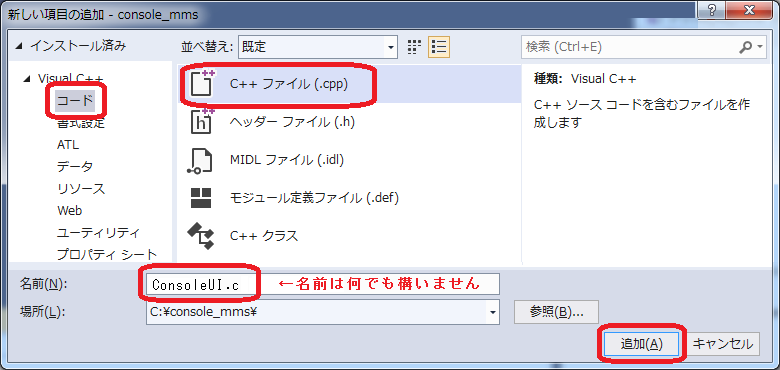
Task: Click the ヘッダー ファイル (.h) label text
Action: (292, 122)
